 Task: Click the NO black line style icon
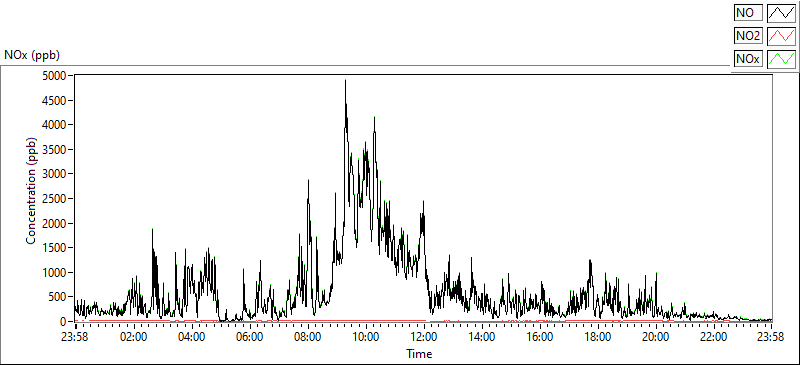tap(781, 13)
